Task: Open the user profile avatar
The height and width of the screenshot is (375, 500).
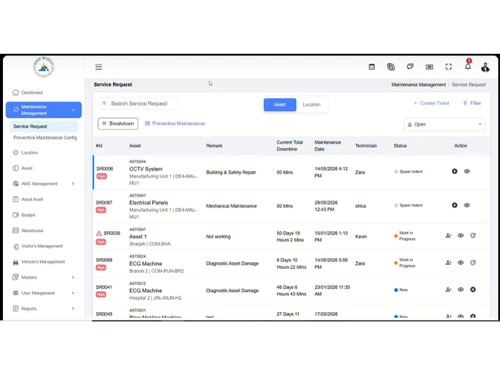Action: click(x=485, y=67)
